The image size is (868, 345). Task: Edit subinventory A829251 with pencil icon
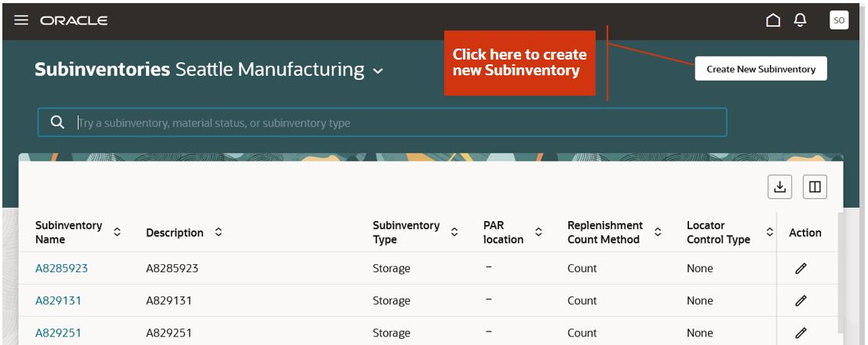tap(801, 332)
